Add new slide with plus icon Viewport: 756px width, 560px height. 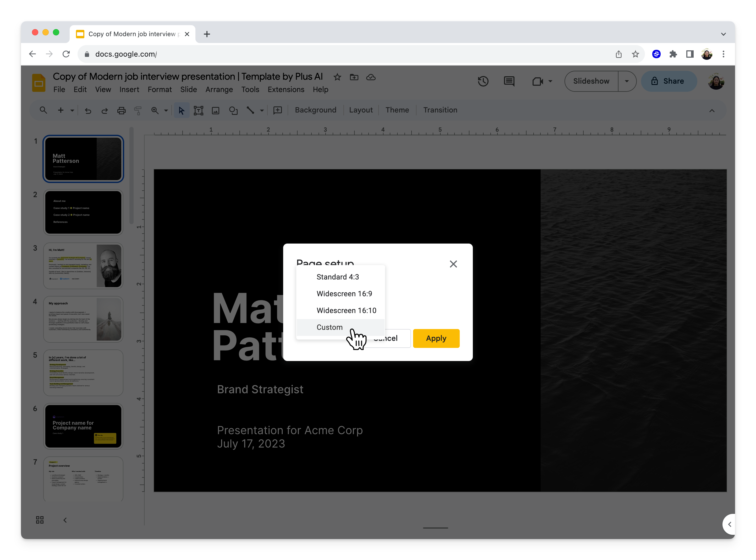[61, 110]
